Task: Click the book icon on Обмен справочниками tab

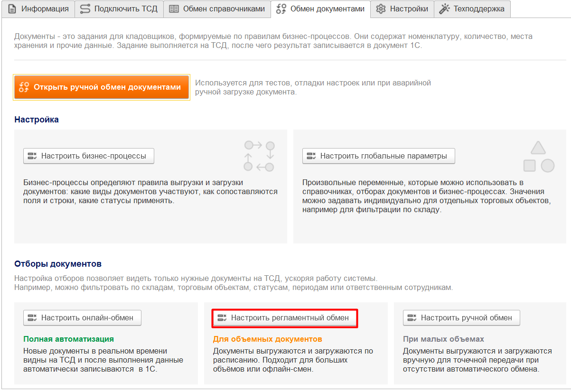Action: click(x=174, y=9)
